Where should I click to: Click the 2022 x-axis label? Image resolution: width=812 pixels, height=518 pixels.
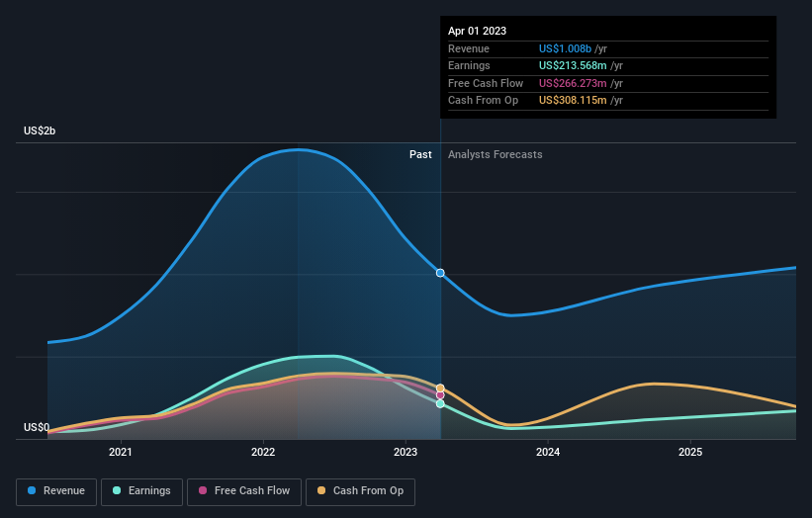coord(263,453)
